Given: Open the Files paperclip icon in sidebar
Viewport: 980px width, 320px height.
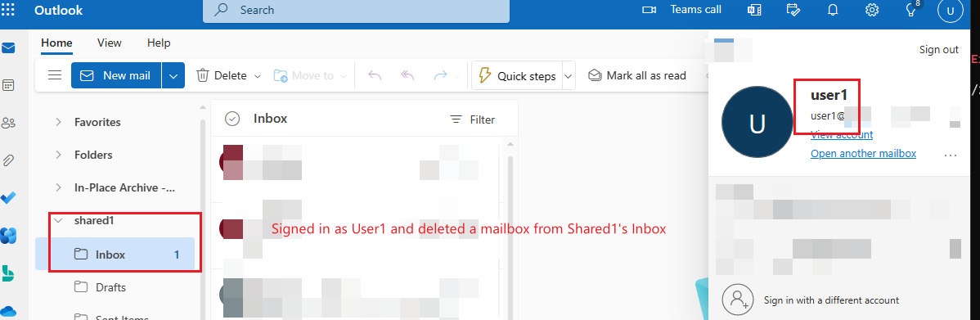Looking at the screenshot, I should coord(9,160).
